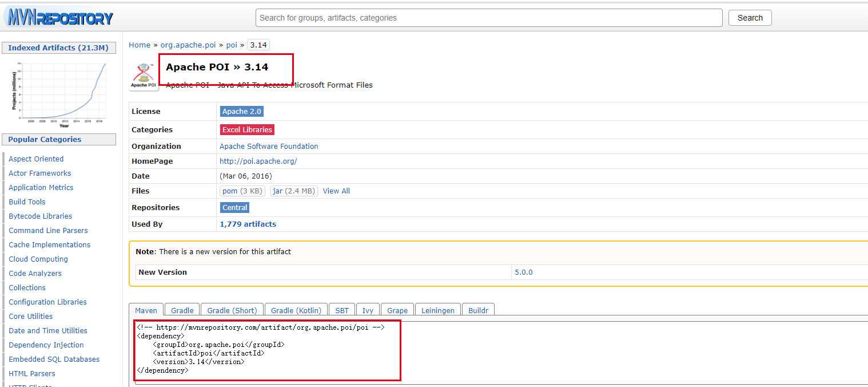Open Command Line Parsers category
The height and width of the screenshot is (387, 868).
click(49, 231)
